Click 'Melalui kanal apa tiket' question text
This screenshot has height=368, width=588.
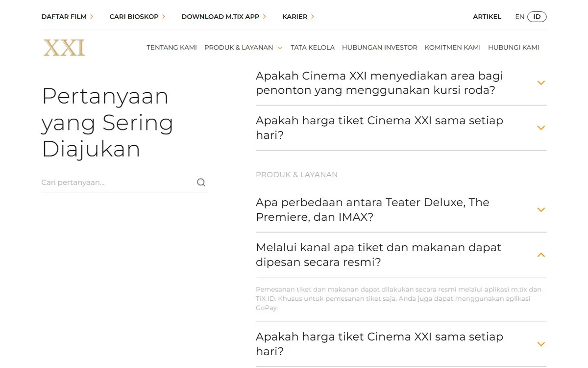tap(378, 255)
